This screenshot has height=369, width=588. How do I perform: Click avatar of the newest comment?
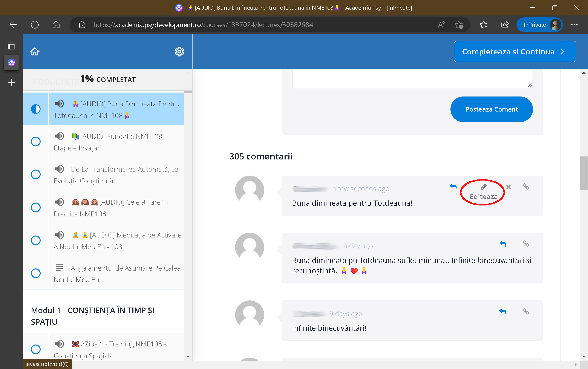pyautogui.click(x=249, y=190)
